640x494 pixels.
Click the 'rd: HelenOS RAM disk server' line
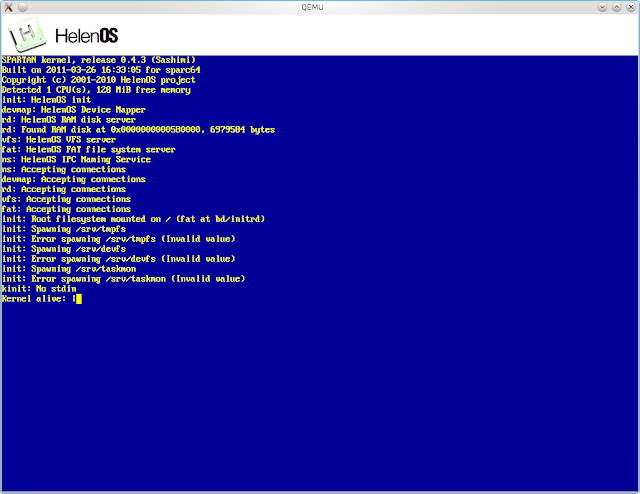(69, 120)
